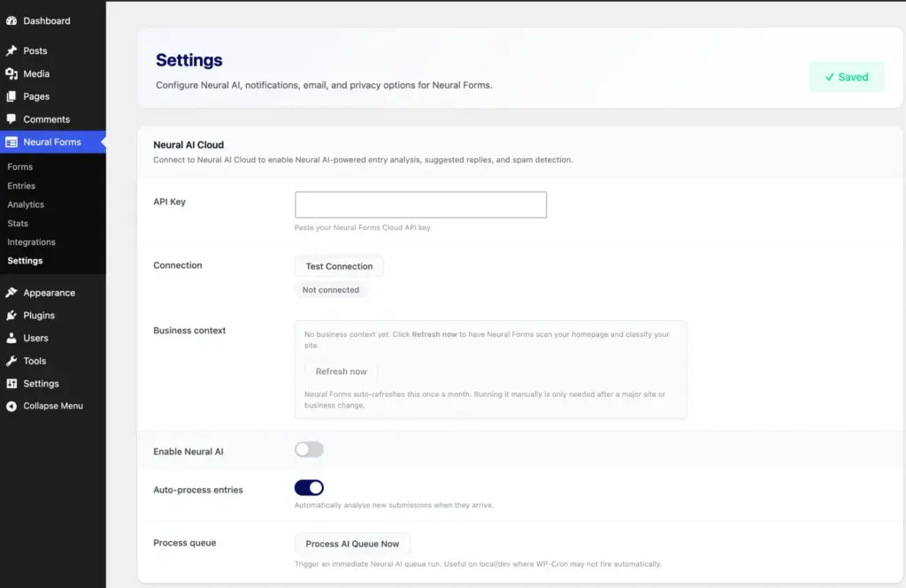Image resolution: width=906 pixels, height=588 pixels.
Task: Click the Neural Forms form icon
Action: [12, 142]
